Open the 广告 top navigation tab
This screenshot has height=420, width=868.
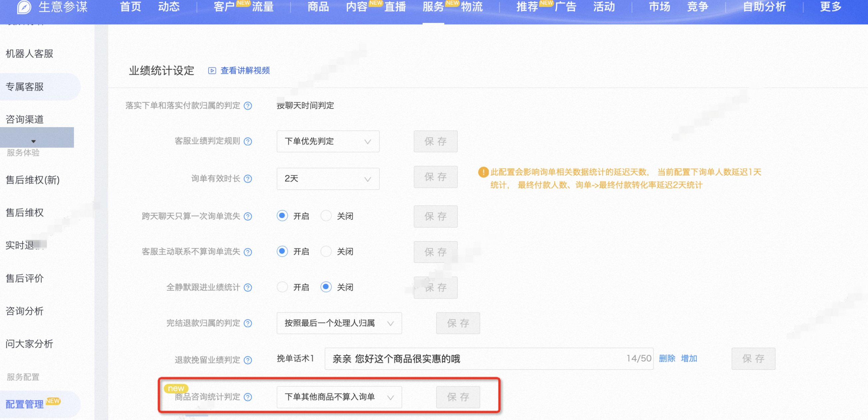(566, 7)
